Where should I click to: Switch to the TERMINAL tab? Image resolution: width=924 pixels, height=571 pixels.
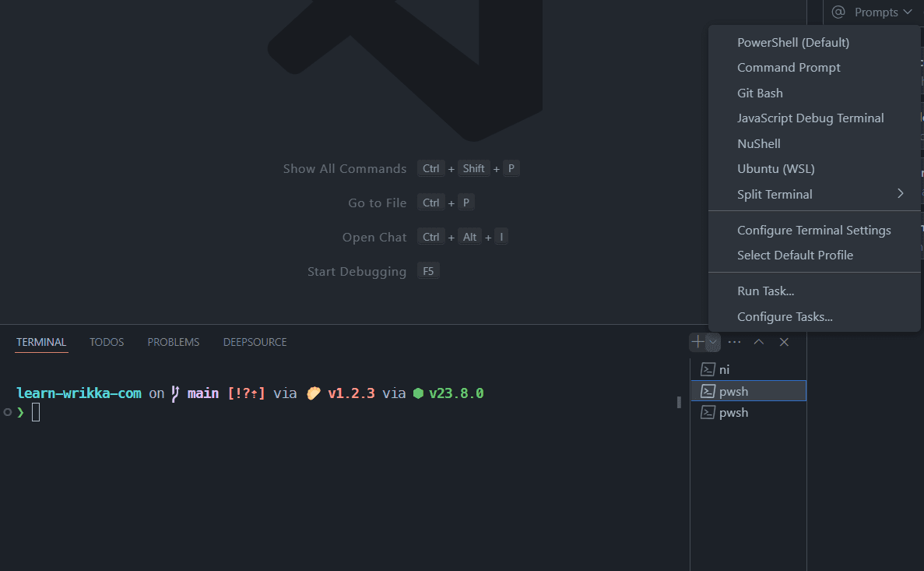click(x=41, y=342)
